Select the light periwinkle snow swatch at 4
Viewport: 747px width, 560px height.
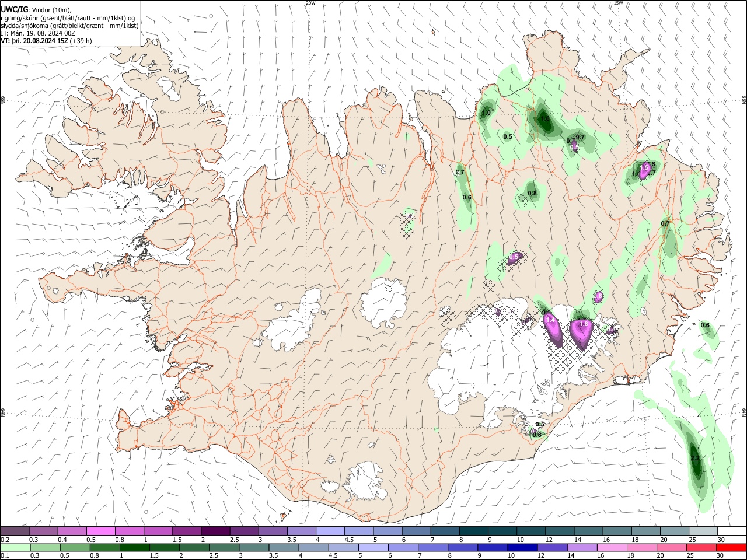(330, 531)
